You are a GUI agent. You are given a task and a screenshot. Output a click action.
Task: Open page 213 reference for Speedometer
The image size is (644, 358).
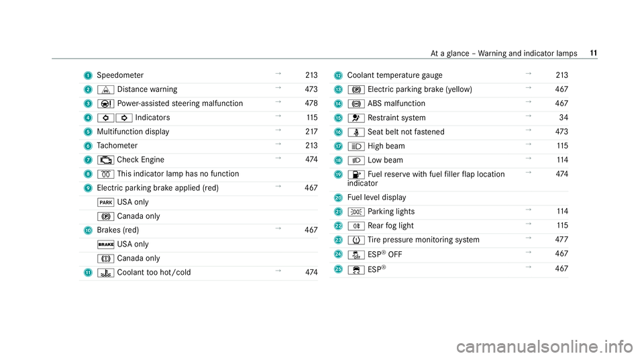coord(311,75)
